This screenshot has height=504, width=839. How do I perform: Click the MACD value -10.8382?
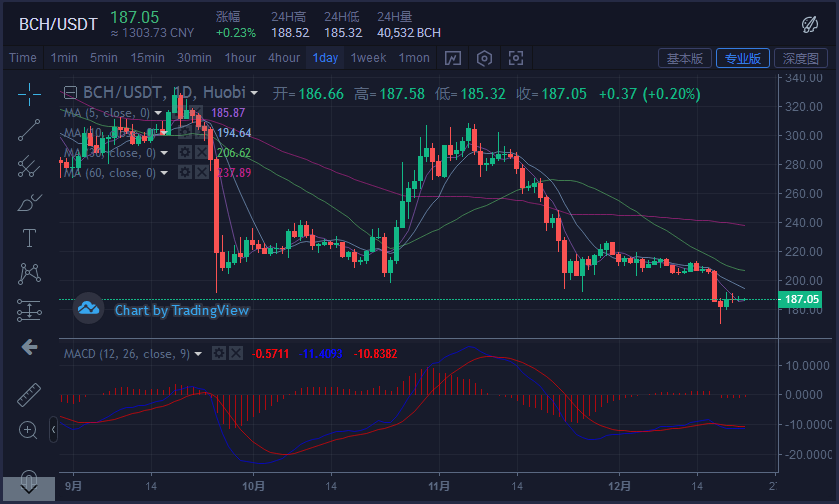click(375, 354)
